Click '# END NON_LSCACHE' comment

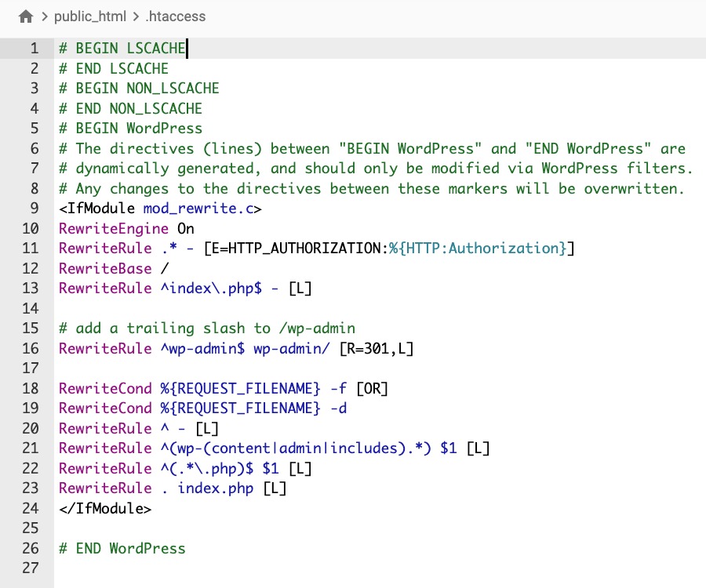130,108
